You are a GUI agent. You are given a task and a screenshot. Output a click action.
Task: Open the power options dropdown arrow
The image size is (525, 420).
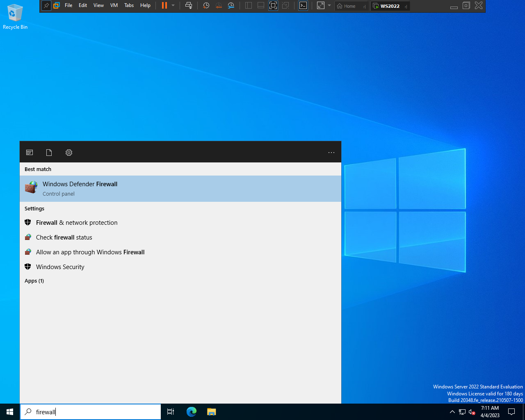(173, 6)
